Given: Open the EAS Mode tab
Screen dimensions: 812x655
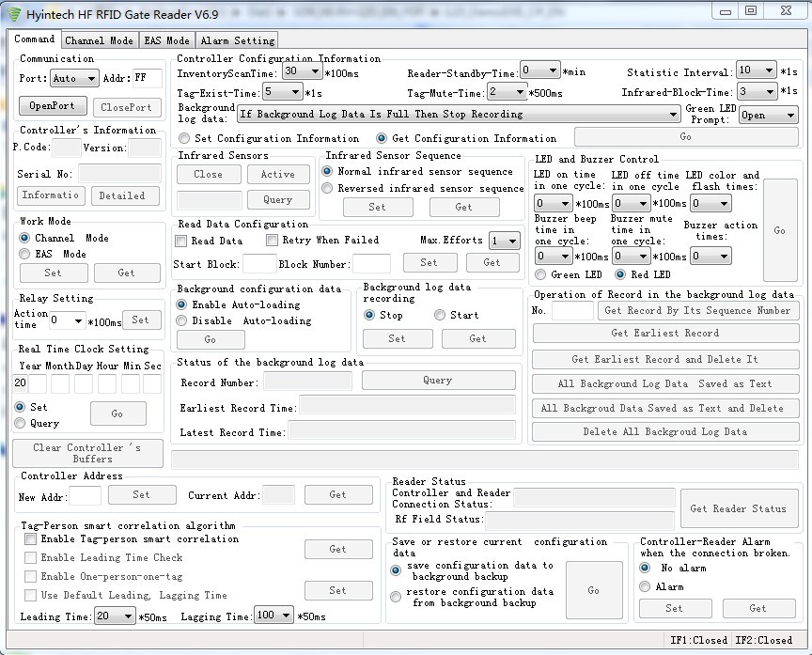Looking at the screenshot, I should tap(166, 40).
